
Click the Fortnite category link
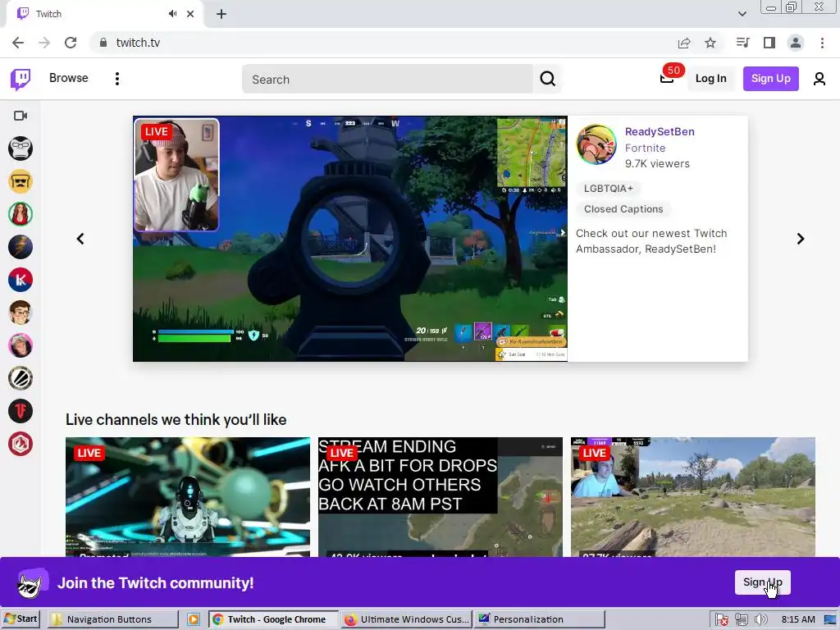coord(645,148)
